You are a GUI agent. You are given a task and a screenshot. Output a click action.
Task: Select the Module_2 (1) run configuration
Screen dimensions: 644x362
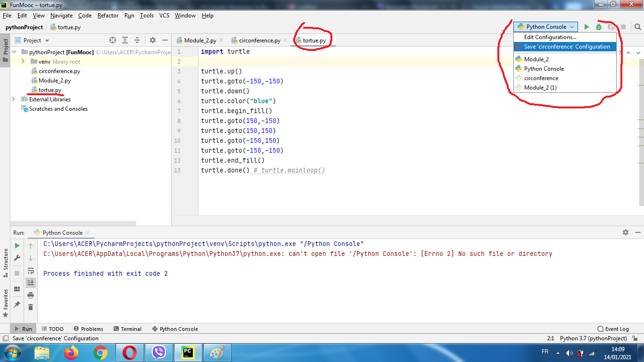[565, 88]
